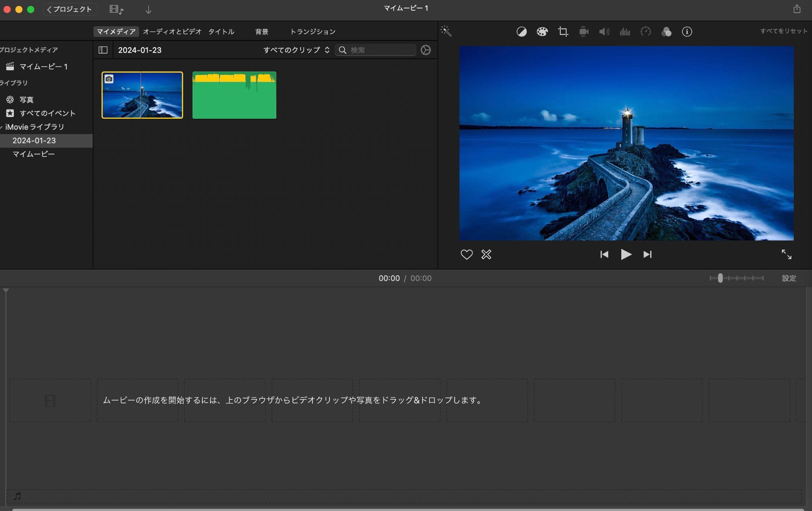Open the speed adjustment tool

click(645, 32)
